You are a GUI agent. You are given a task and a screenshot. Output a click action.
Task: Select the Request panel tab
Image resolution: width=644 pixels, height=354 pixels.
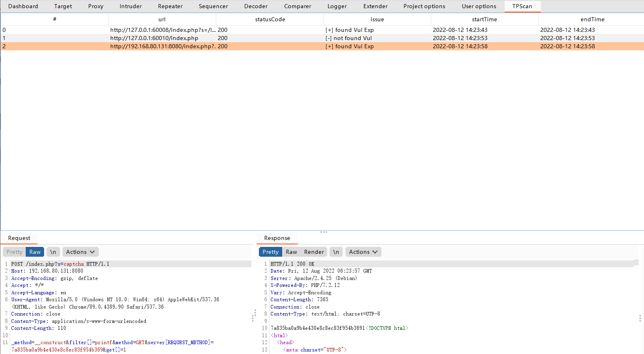click(x=19, y=238)
